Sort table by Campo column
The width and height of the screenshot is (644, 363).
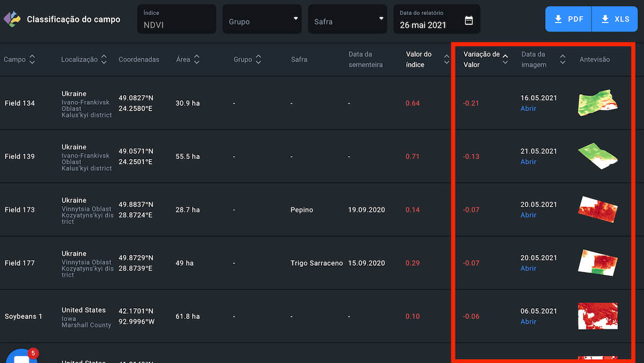point(32,60)
